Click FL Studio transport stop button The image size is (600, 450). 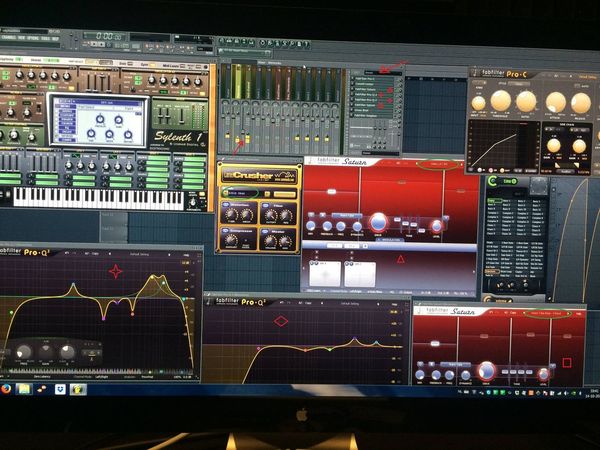click(x=103, y=45)
